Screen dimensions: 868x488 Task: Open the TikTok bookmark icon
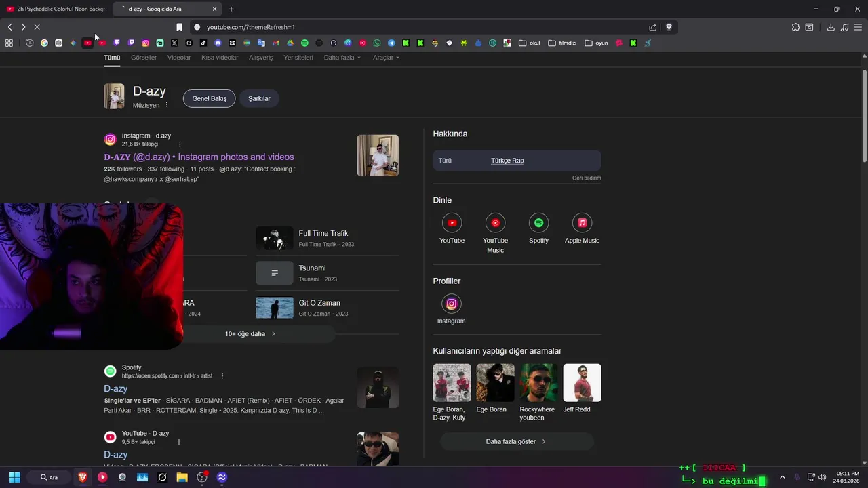tap(203, 43)
